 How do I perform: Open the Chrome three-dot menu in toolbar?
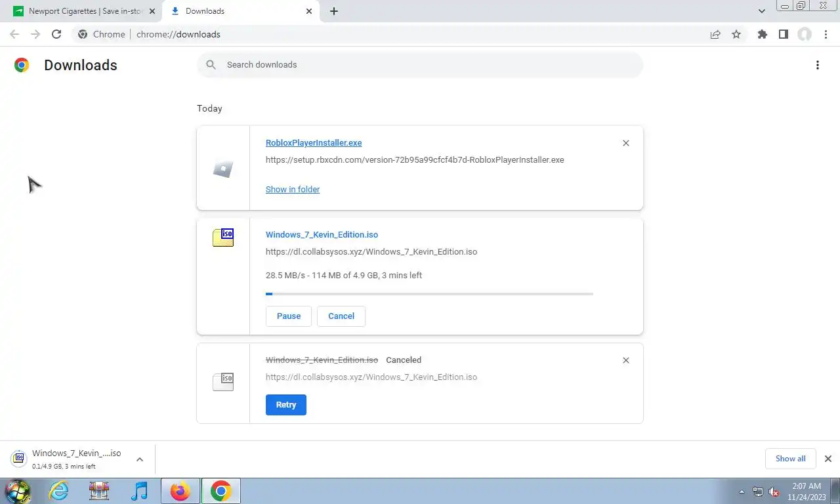pyautogui.click(x=826, y=34)
